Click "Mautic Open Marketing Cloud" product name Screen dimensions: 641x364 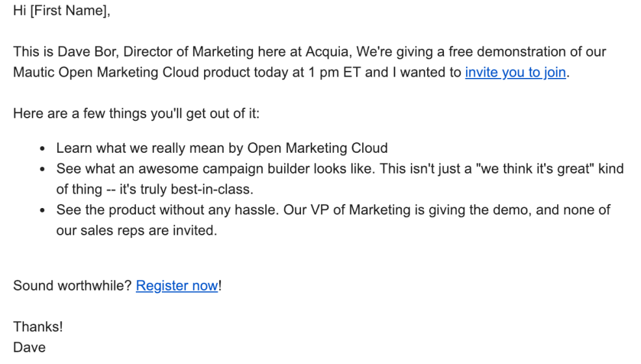tap(99, 73)
